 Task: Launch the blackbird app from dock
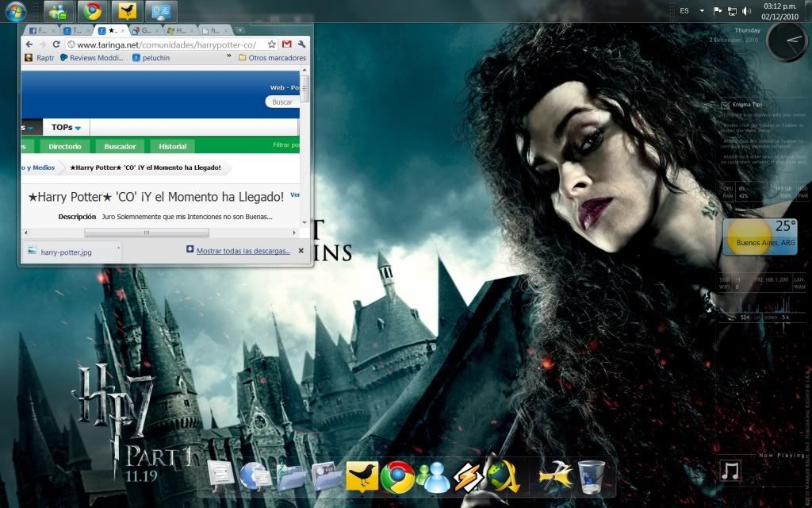click(x=362, y=476)
